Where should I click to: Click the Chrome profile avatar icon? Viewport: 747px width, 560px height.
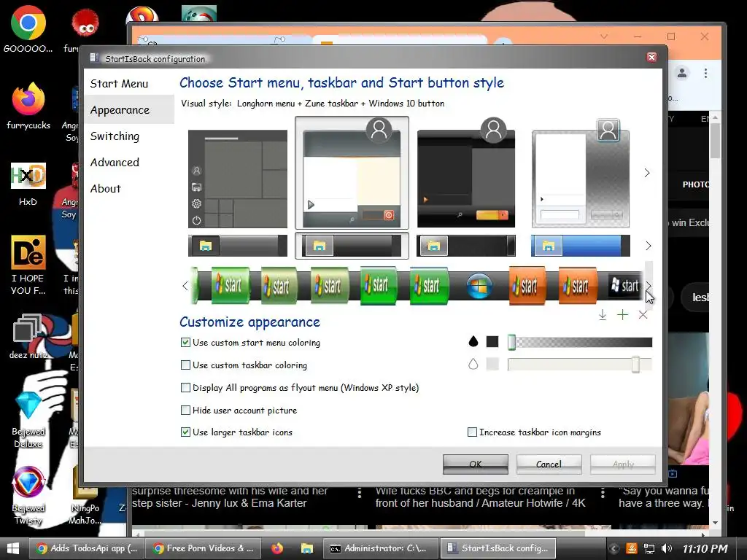pos(682,73)
